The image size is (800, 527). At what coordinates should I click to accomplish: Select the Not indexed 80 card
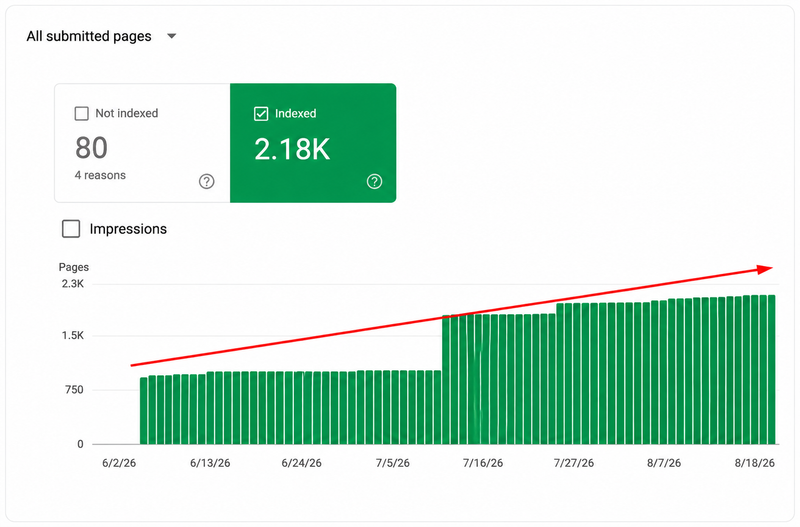tap(142, 143)
